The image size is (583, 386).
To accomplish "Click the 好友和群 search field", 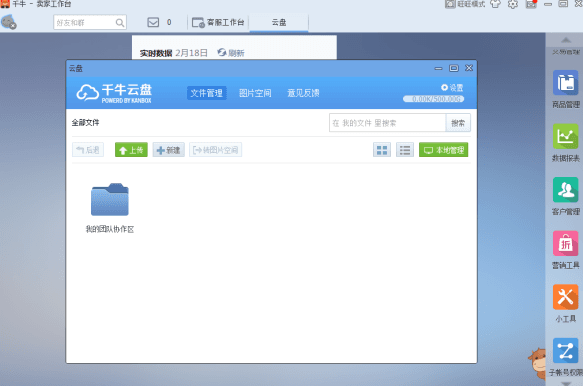I will click(x=90, y=23).
